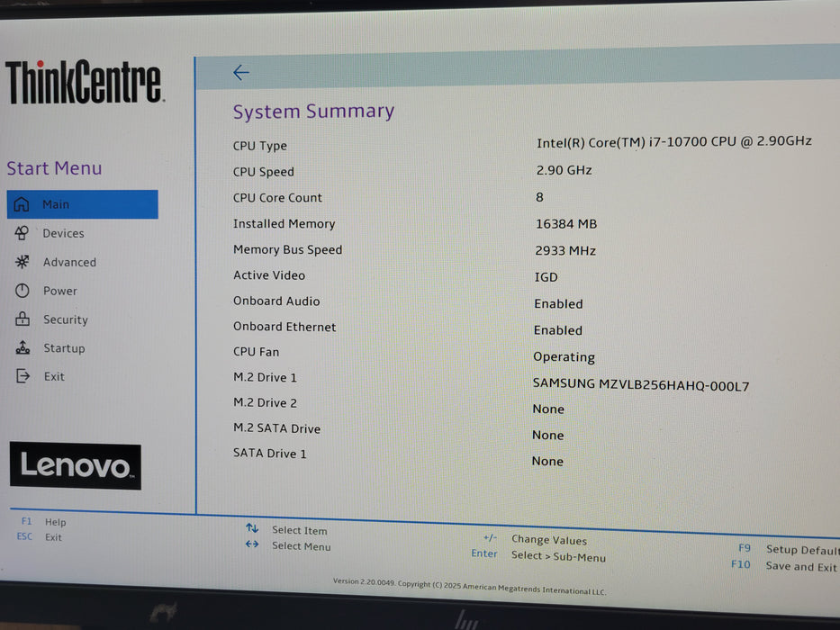The height and width of the screenshot is (630, 840).
Task: Click the Startup icon in sidebar
Action: point(23,347)
